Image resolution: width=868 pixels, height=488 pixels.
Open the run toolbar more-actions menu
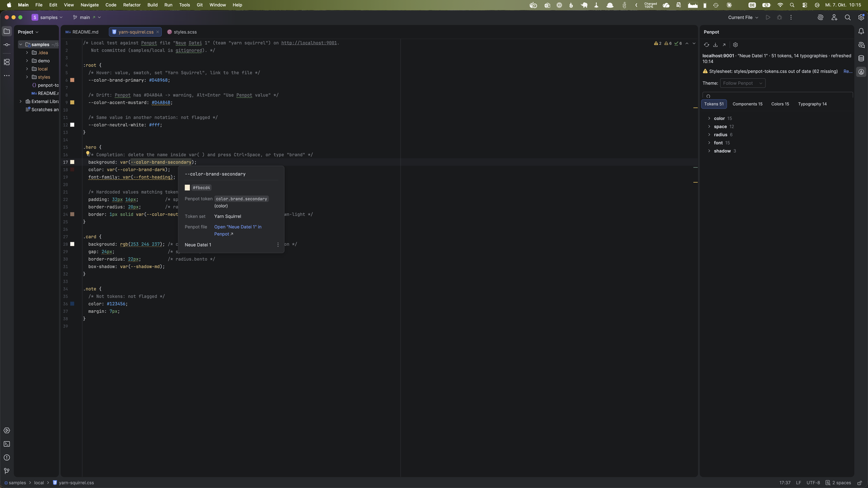791,17
